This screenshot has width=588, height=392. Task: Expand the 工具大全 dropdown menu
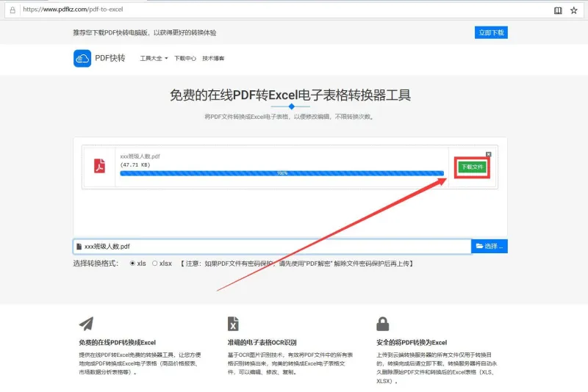tap(154, 59)
